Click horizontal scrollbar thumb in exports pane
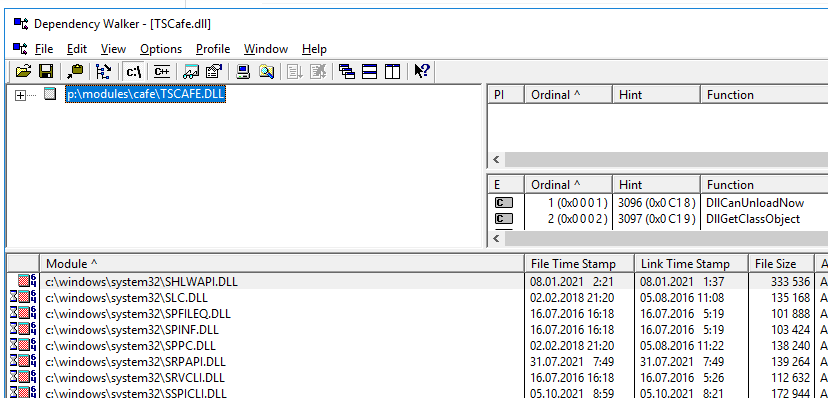Viewport: 828px width, 398px height. (666, 239)
